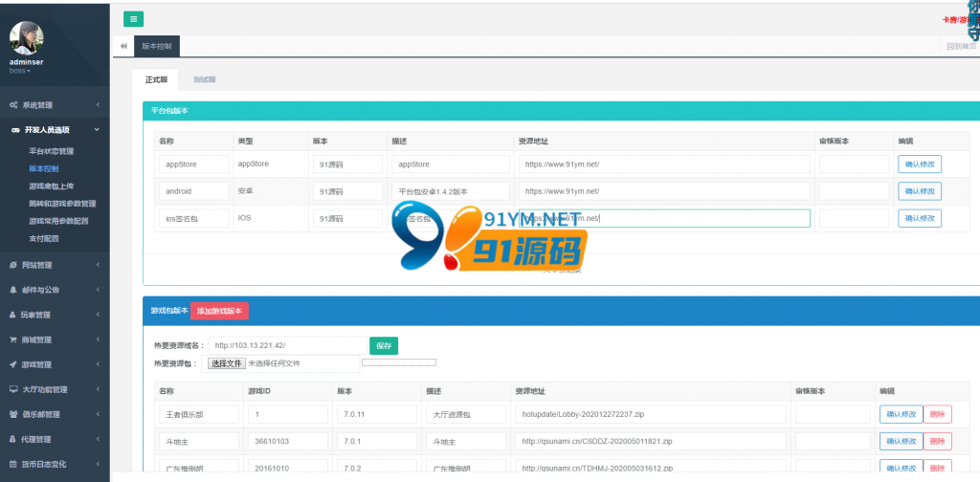
Task: Click the 平台包版本 panel header
Action: click(561, 111)
